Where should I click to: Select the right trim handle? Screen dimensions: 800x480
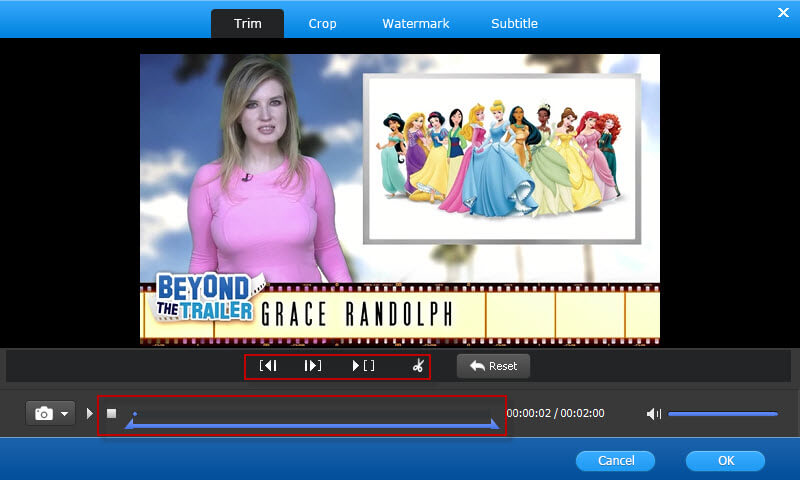494,424
